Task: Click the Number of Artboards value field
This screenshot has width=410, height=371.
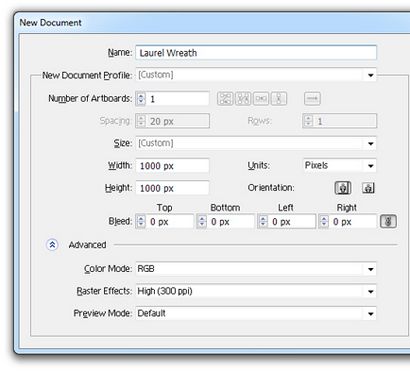Action: (x=177, y=99)
